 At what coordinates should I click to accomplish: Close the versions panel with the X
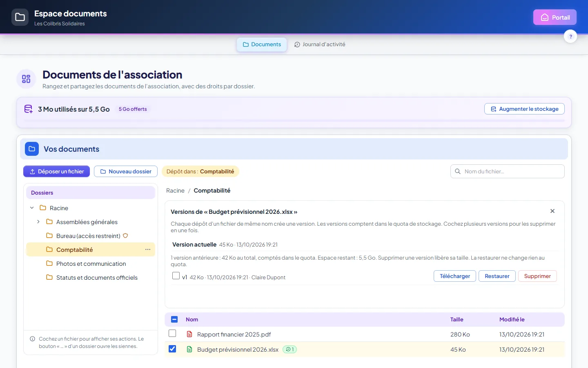(552, 211)
